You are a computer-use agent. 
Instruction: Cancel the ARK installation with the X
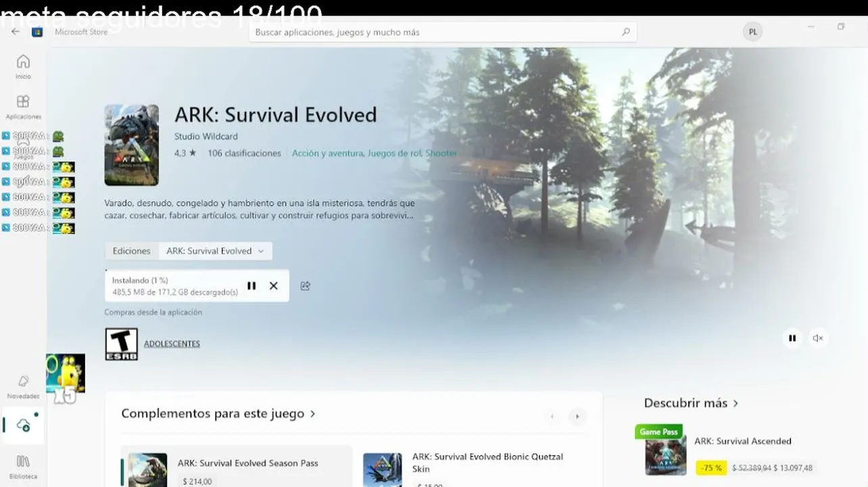[274, 285]
